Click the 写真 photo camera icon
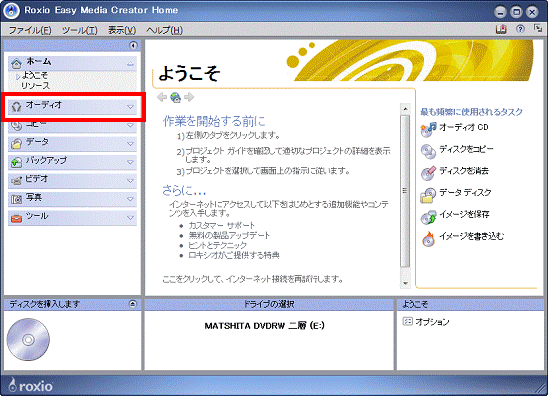Screen dimensions: 548x396 (x=16, y=199)
